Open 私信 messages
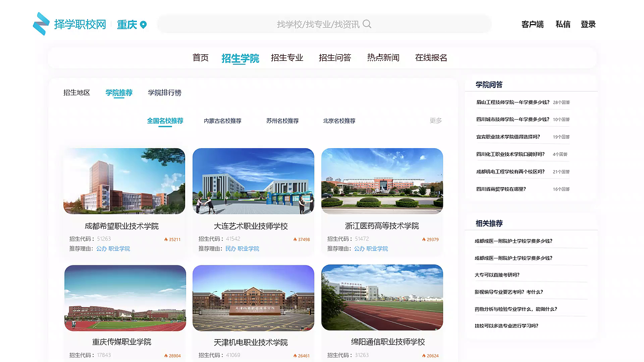Screen dimensions: 644x362 [563, 24]
